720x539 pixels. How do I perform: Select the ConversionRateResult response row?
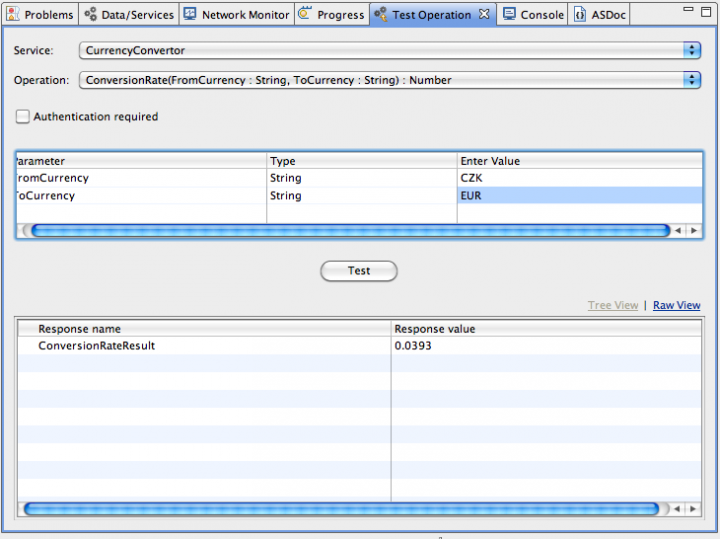coord(360,346)
